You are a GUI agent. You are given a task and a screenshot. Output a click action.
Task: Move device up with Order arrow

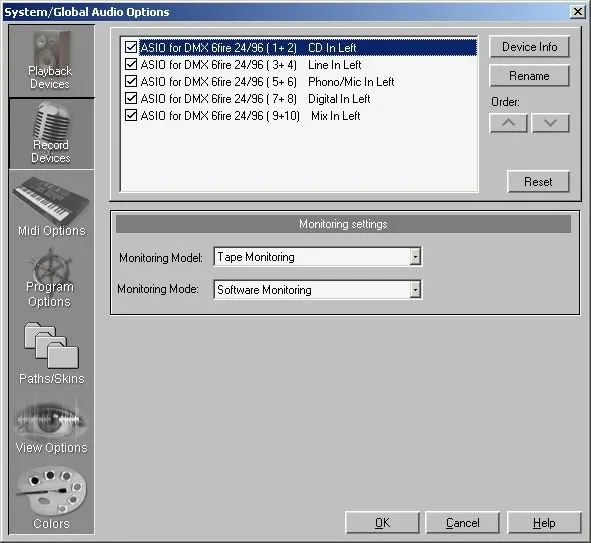coord(508,123)
